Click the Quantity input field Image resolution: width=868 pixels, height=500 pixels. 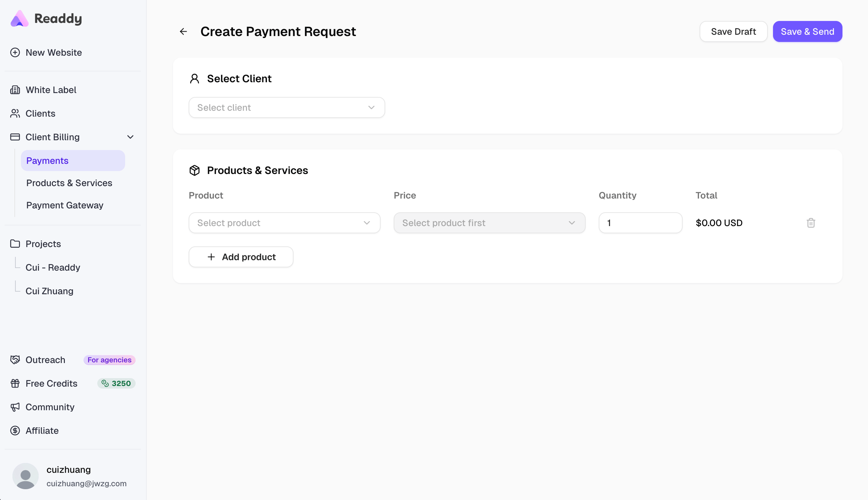point(640,223)
